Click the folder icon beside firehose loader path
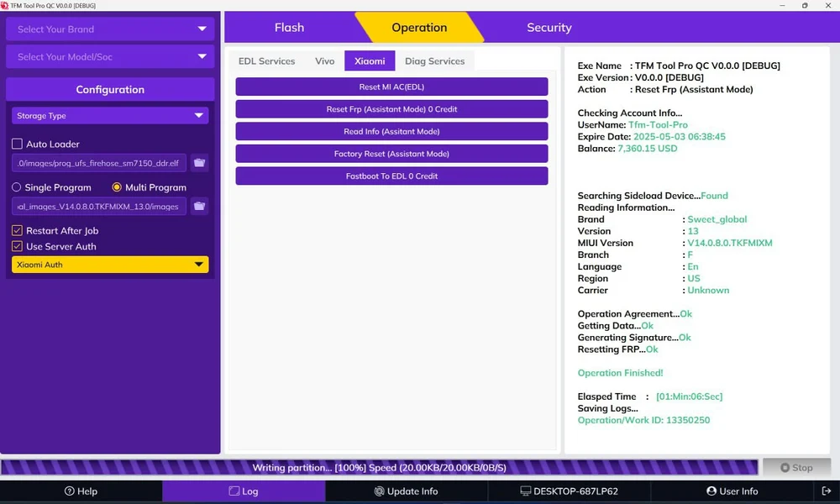Image resolution: width=840 pixels, height=504 pixels. [x=199, y=163]
